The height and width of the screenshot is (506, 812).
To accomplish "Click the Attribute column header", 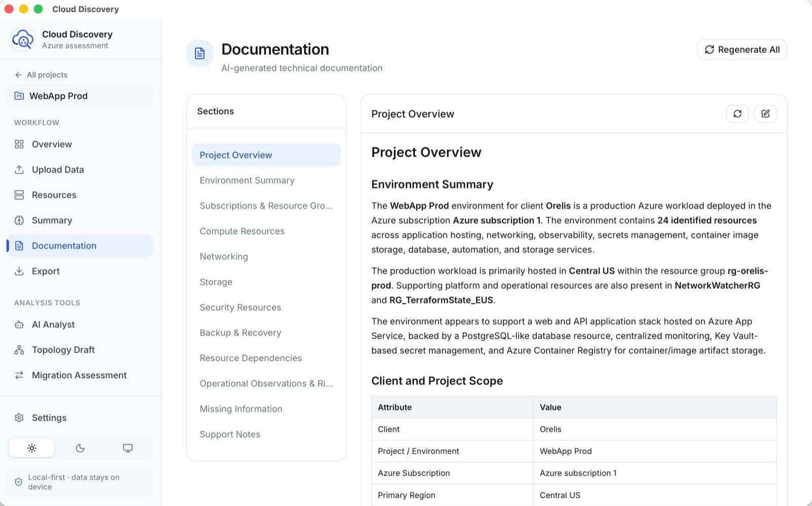I will [x=452, y=407].
